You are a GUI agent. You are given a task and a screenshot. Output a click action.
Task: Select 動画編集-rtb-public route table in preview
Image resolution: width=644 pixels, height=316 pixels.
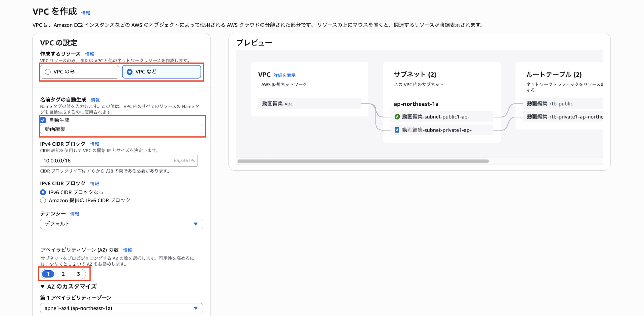(549, 104)
